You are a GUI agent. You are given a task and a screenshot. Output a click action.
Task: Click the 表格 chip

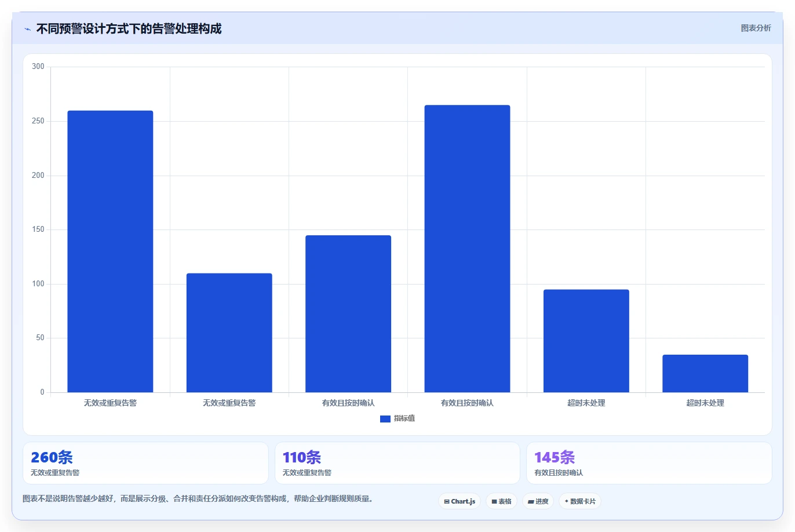click(x=501, y=501)
